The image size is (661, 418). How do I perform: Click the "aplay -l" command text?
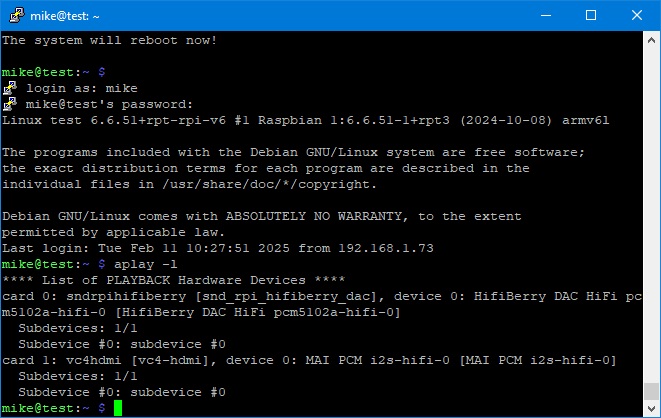[x=146, y=264]
